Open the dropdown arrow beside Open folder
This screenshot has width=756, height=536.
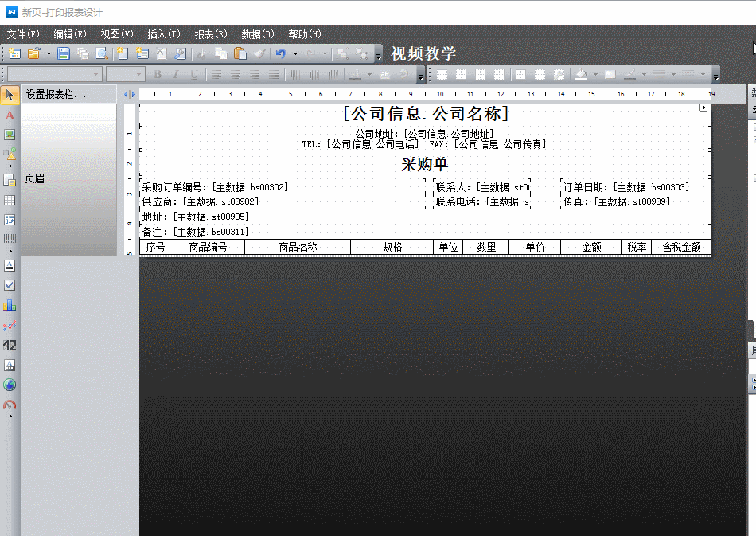click(x=49, y=53)
